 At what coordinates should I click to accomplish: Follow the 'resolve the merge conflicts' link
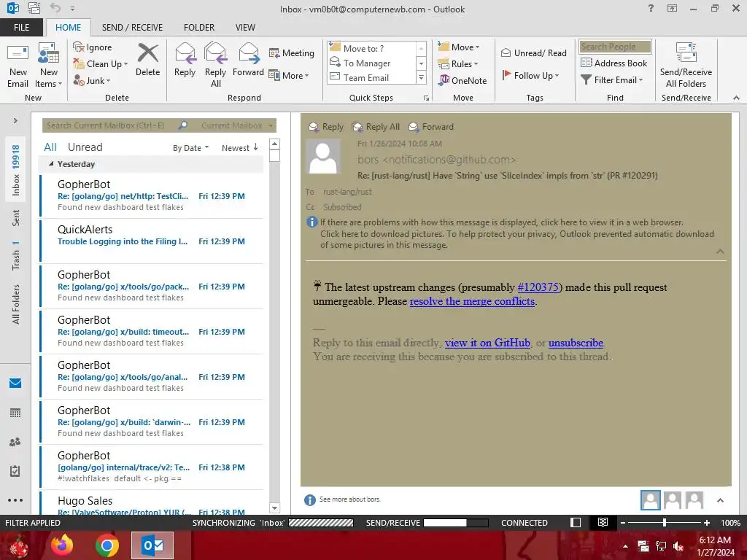point(472,301)
